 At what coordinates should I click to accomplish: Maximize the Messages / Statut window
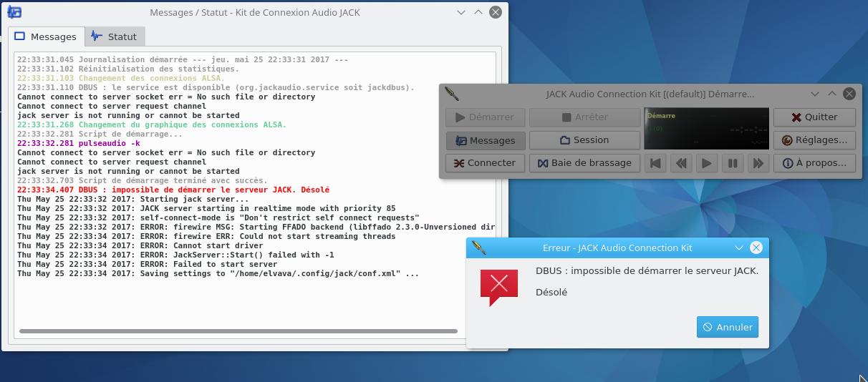478,12
